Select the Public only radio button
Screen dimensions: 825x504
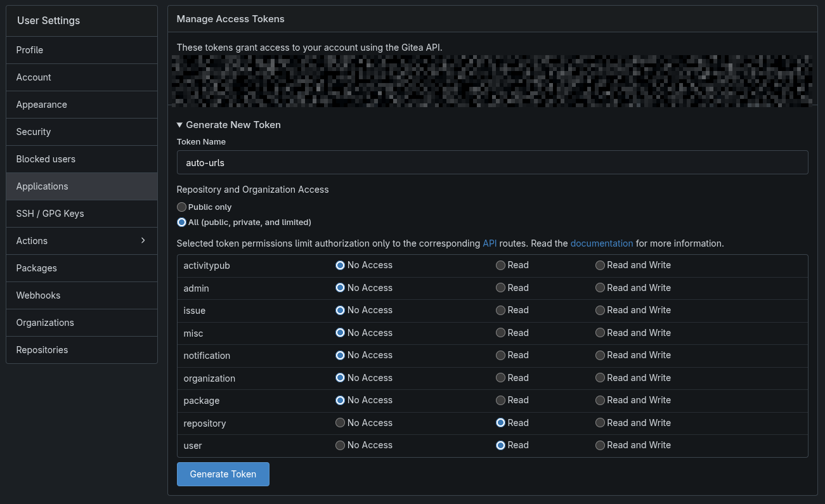tap(182, 207)
